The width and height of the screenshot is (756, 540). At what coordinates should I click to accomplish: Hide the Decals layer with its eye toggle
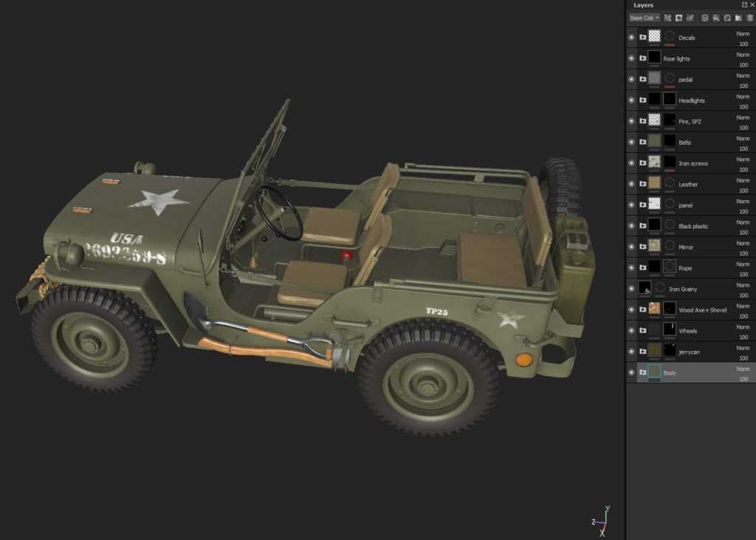[x=631, y=37]
